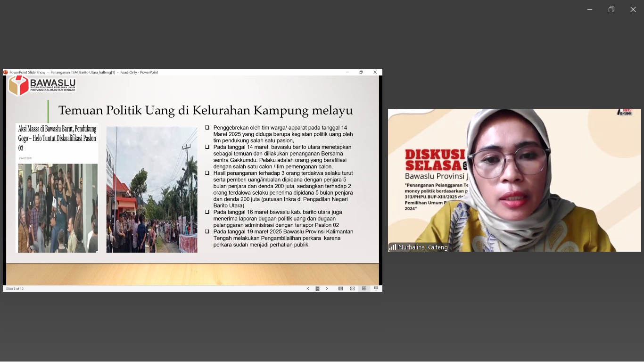Click the 'Slide 5 of 10' indicator

point(15,288)
